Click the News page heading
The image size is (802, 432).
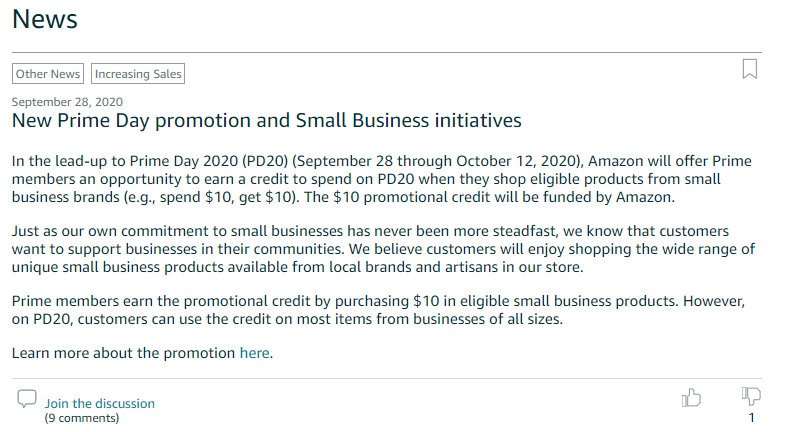45,19
